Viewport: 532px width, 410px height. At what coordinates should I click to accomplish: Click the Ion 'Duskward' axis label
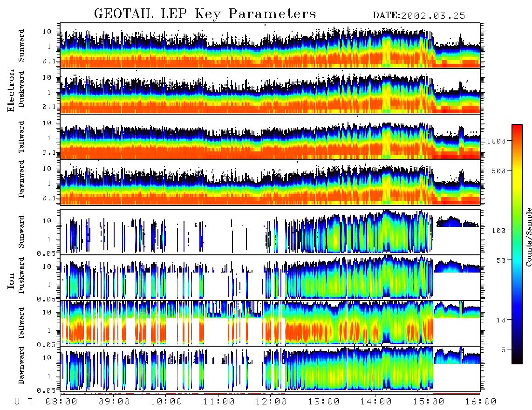point(21,275)
